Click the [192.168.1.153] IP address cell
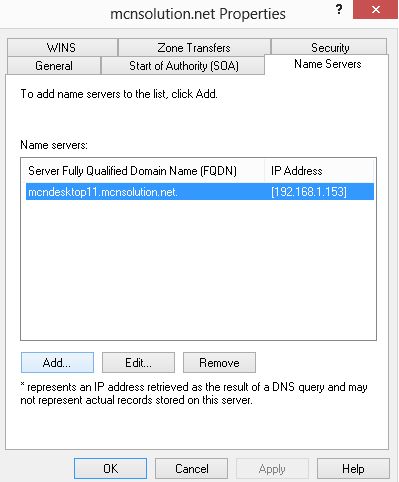The height and width of the screenshot is (482, 399). (x=309, y=192)
